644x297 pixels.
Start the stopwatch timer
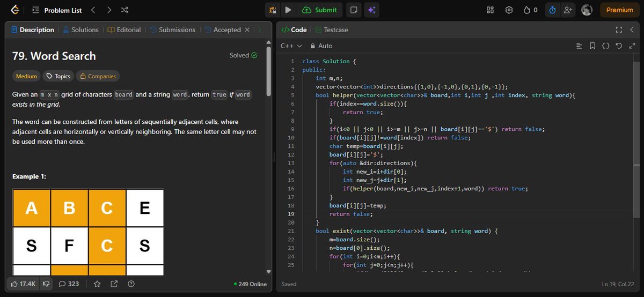(552, 10)
